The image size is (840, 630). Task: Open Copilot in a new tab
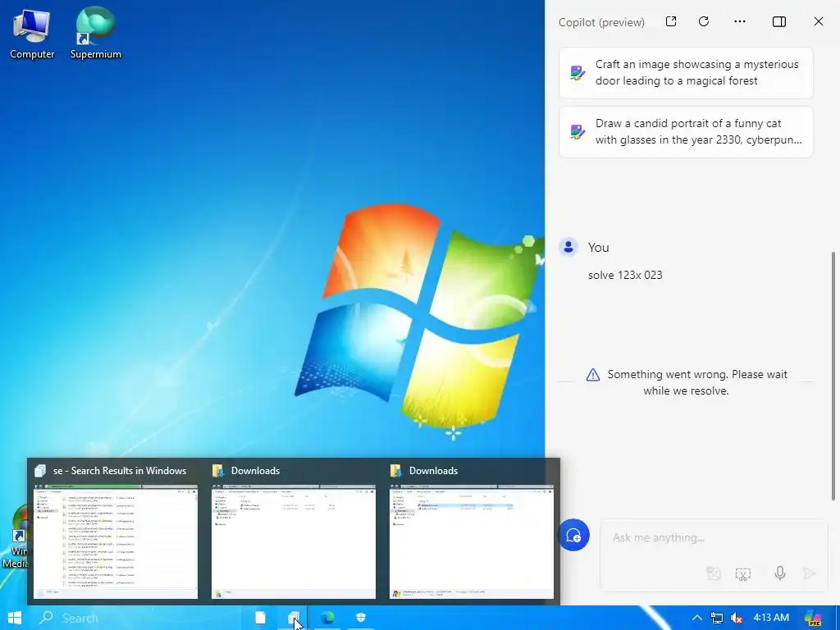tap(671, 21)
